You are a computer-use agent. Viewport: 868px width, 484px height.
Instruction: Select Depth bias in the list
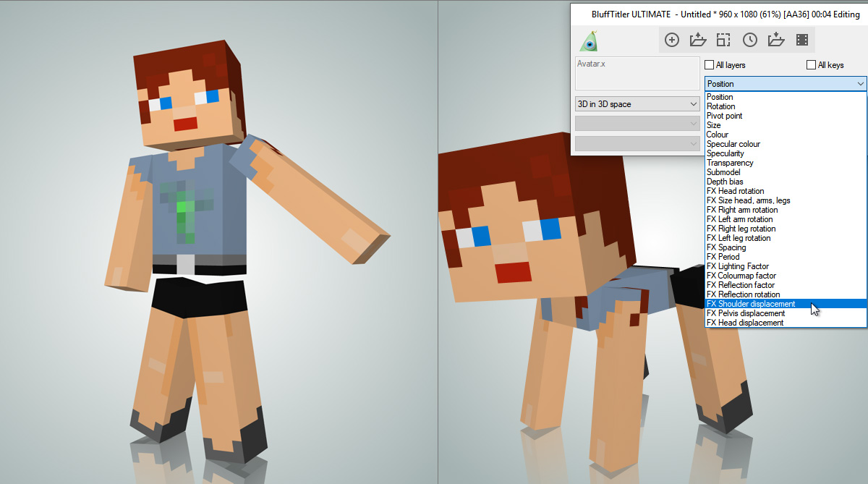[786, 182]
